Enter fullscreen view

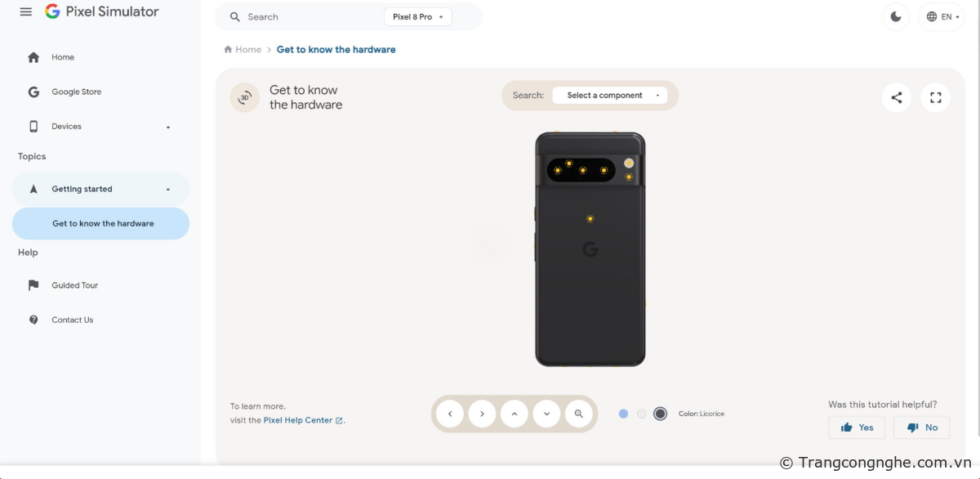click(x=936, y=98)
